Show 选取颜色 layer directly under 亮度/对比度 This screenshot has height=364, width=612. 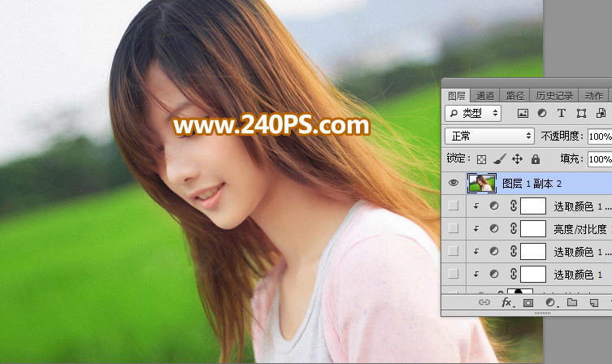(454, 251)
